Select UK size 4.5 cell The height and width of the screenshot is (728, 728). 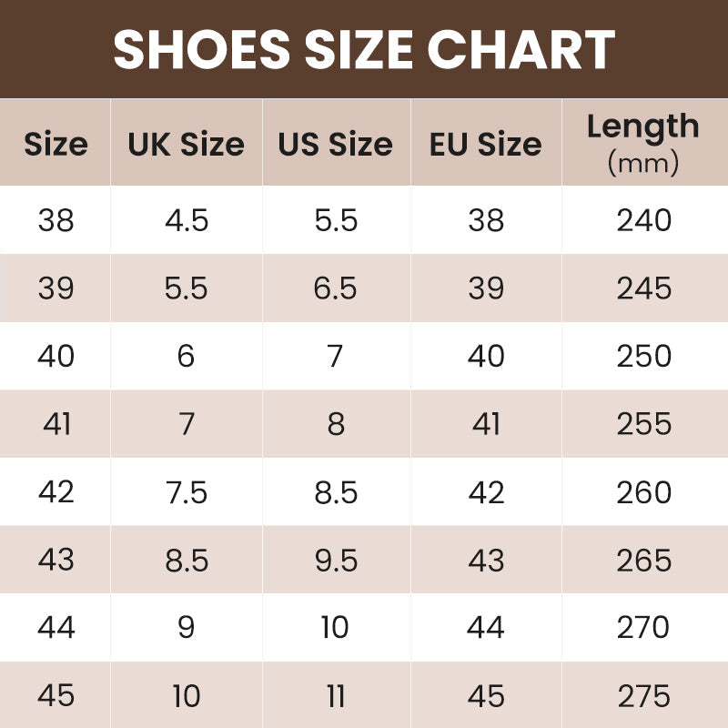187,220
